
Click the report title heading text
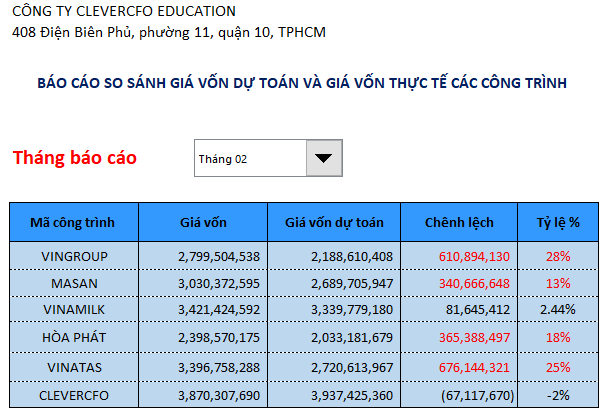301,84
